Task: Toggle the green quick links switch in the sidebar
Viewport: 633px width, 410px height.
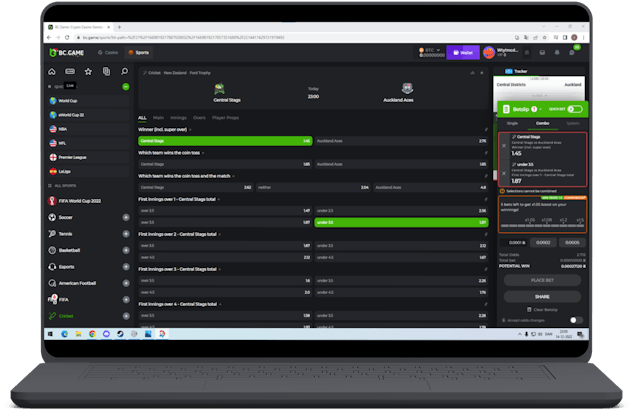Action: [x=125, y=87]
